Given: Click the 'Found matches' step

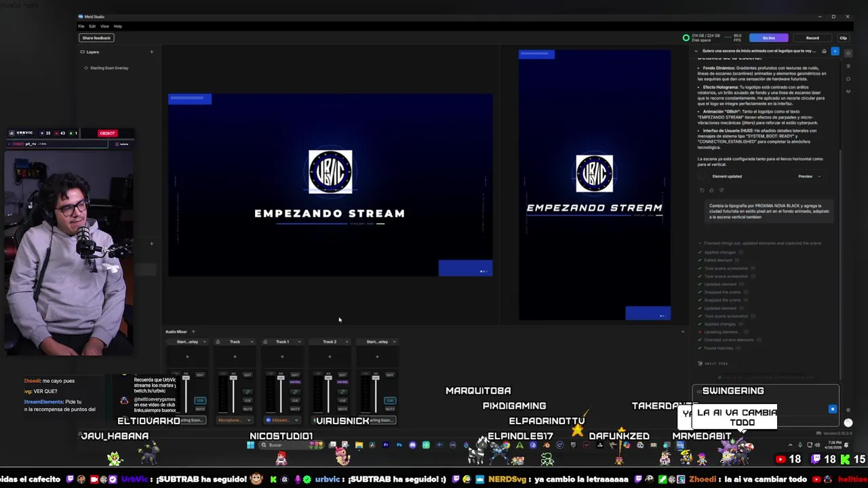Looking at the screenshot, I should pos(717,348).
